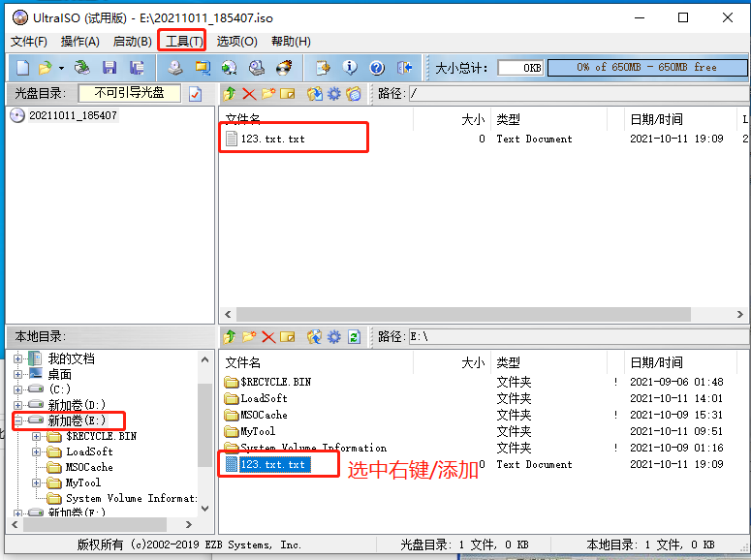Click the Help question mark icon
Viewport: 751px width, 560px height.
click(x=377, y=68)
